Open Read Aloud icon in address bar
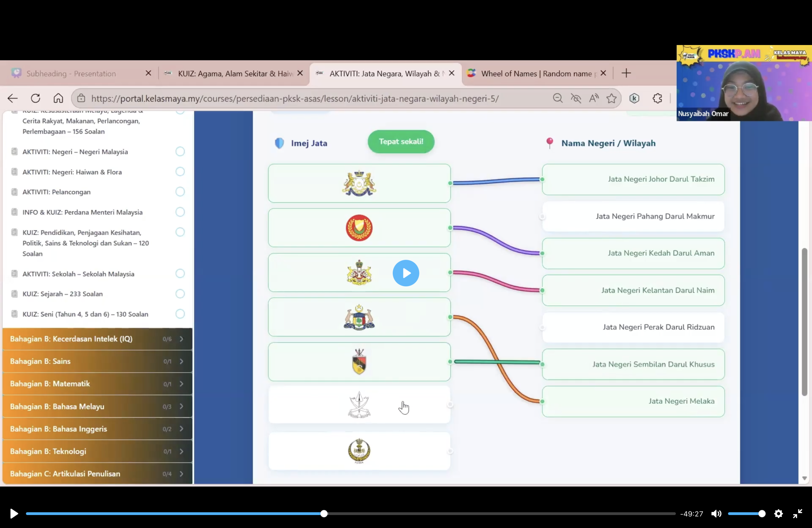The width and height of the screenshot is (812, 528). (x=594, y=99)
